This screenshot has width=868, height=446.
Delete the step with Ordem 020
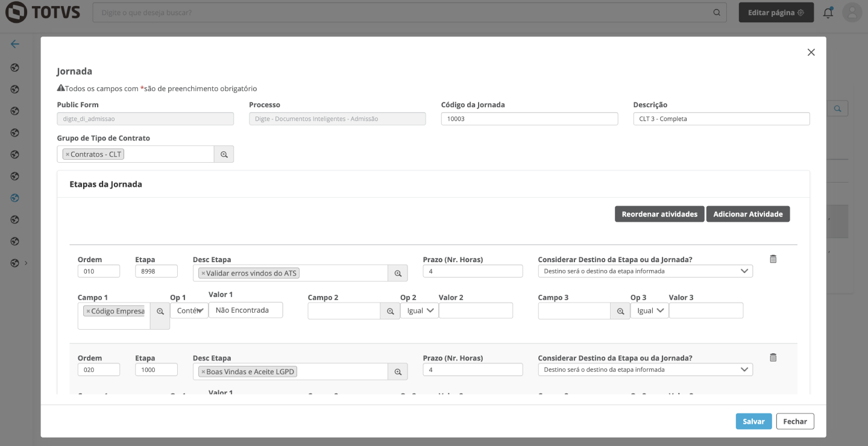(x=773, y=357)
